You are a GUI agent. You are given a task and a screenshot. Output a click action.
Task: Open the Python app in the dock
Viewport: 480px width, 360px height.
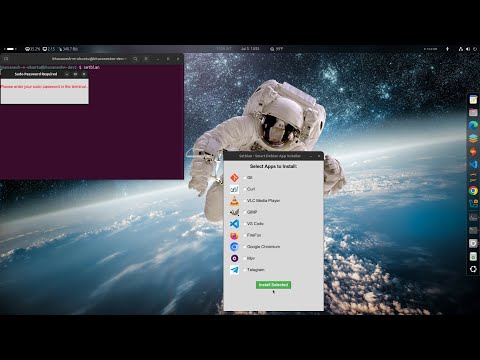(x=473, y=204)
